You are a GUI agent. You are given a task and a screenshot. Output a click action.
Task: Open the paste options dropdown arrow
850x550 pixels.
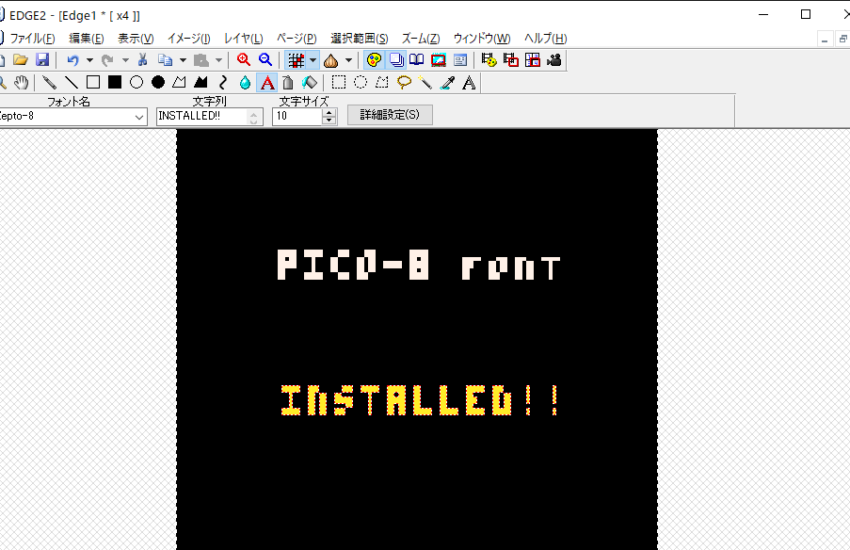click(218, 60)
